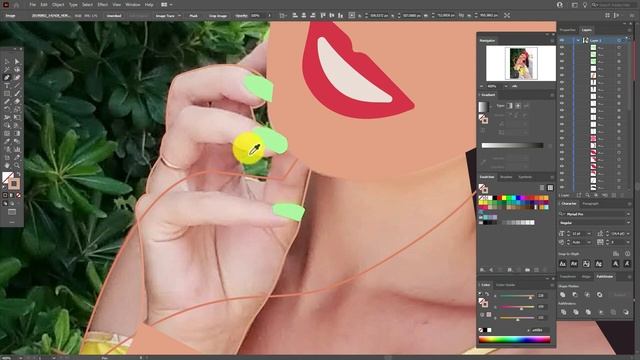Click the Unembed button

114,16
